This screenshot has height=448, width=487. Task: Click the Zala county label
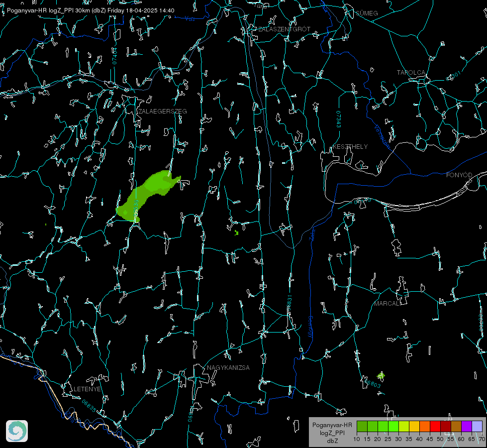coord(312,234)
